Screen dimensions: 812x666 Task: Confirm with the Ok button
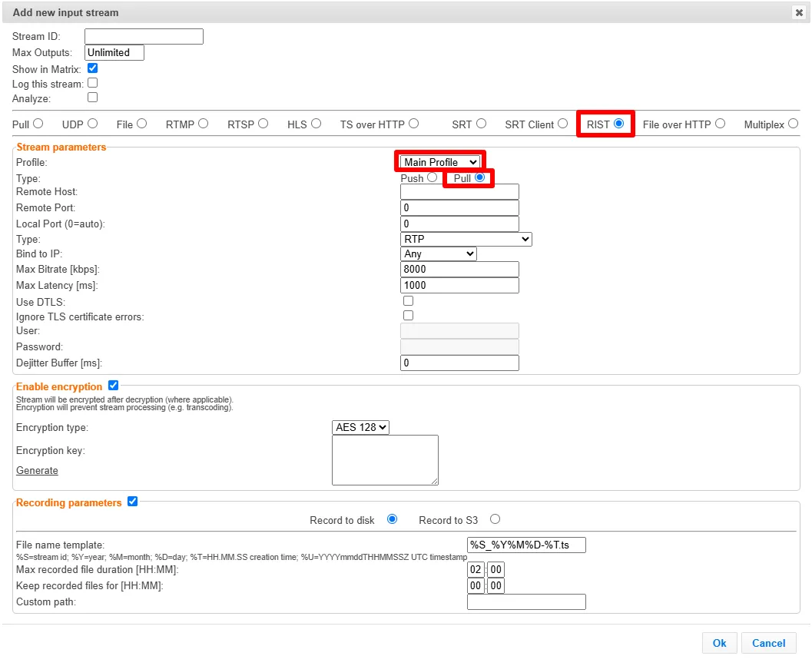719,643
